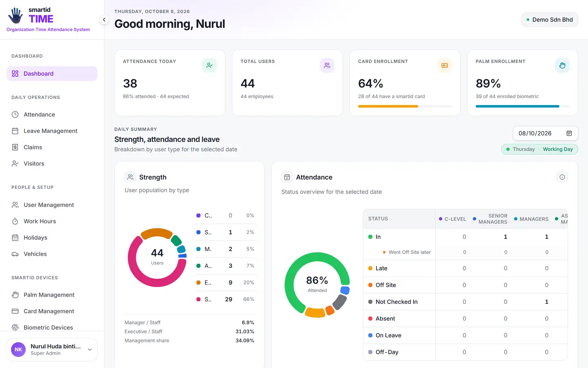
Task: Open Palm Management
Action: (x=52, y=295)
